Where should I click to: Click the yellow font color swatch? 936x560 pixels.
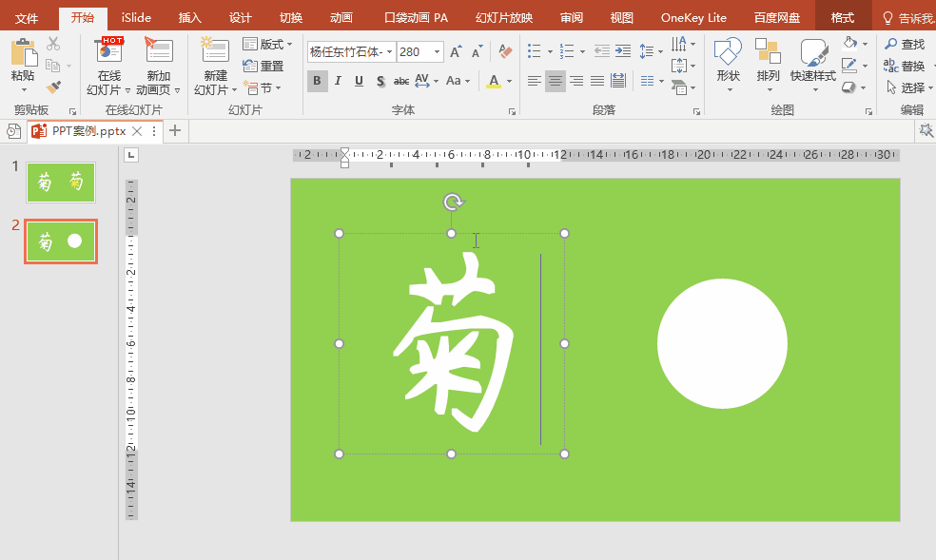[494, 83]
